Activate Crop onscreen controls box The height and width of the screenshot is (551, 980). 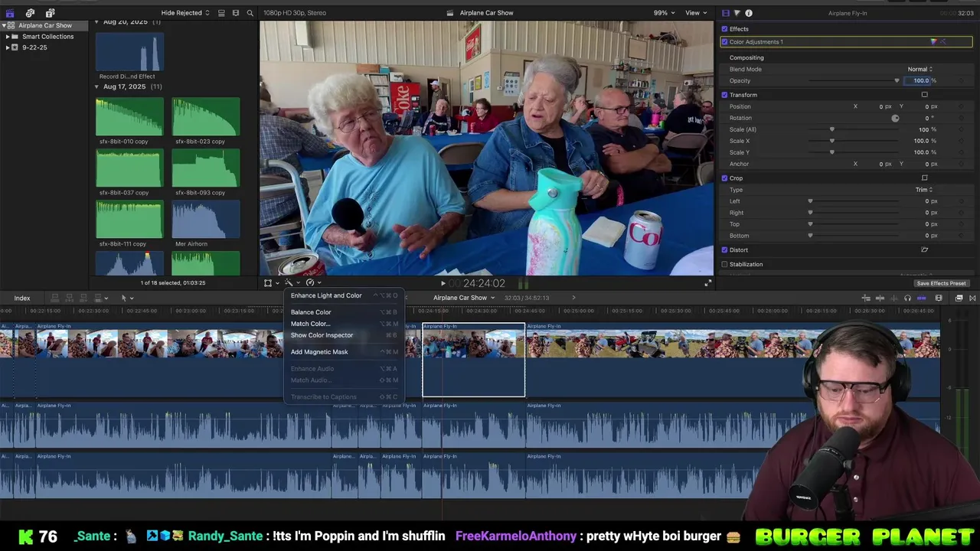pos(924,178)
